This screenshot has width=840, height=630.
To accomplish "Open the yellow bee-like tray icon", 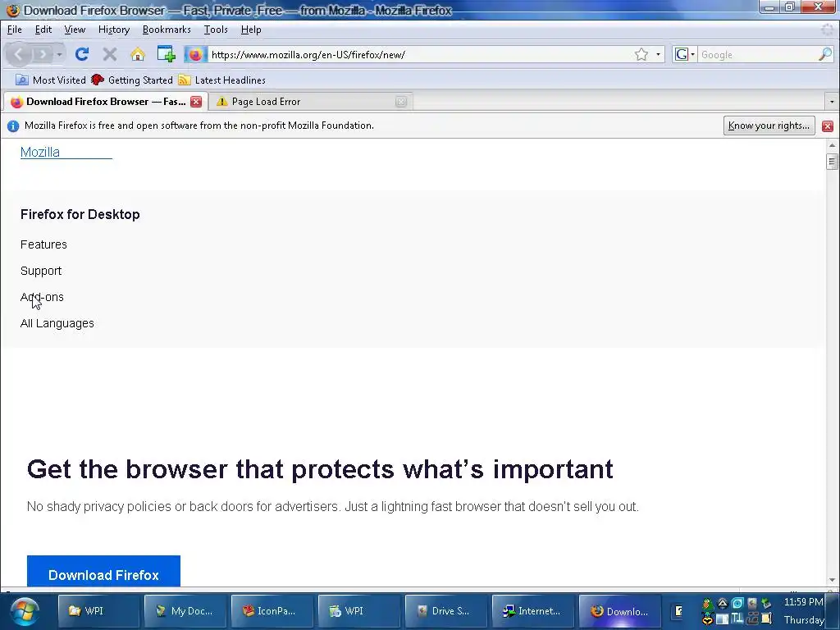I will point(708,619).
